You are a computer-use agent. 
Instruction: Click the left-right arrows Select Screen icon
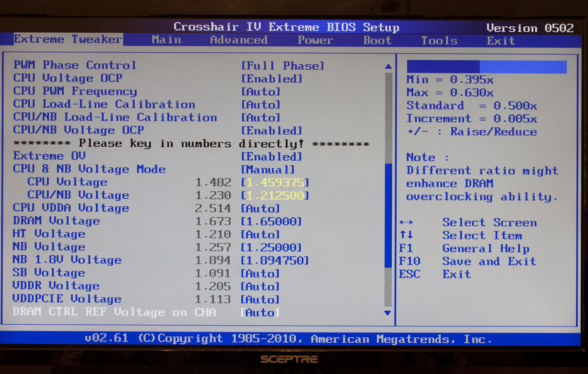[406, 222]
